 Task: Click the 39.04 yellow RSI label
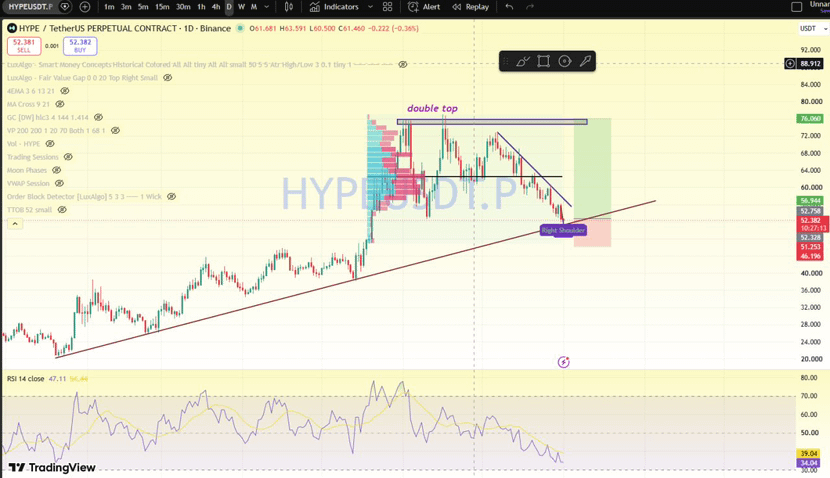click(x=808, y=454)
